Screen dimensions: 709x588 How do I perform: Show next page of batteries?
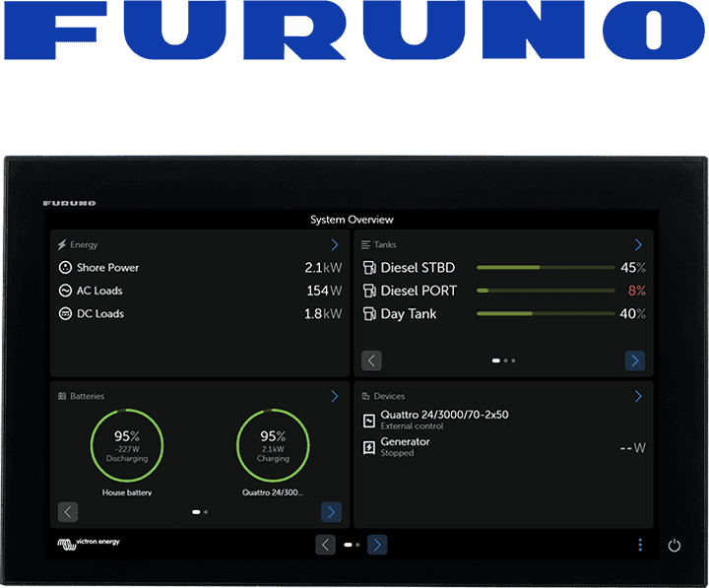331,512
